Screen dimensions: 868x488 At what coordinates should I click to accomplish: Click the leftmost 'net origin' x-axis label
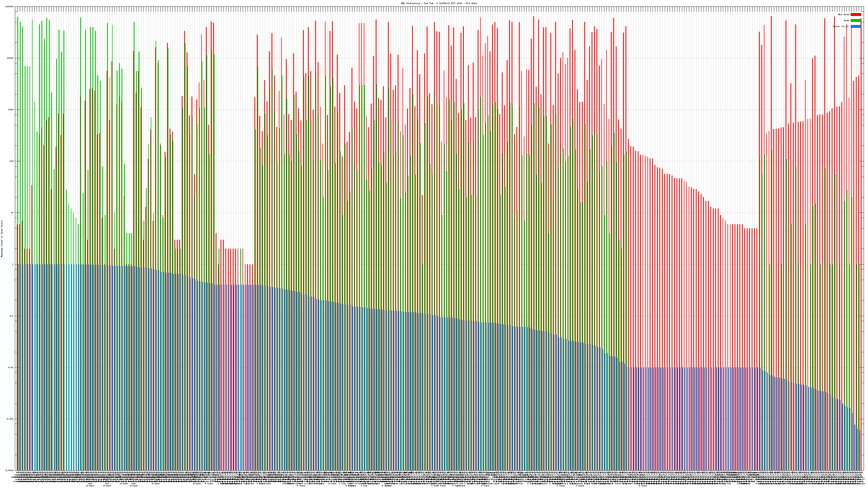tap(90, 485)
